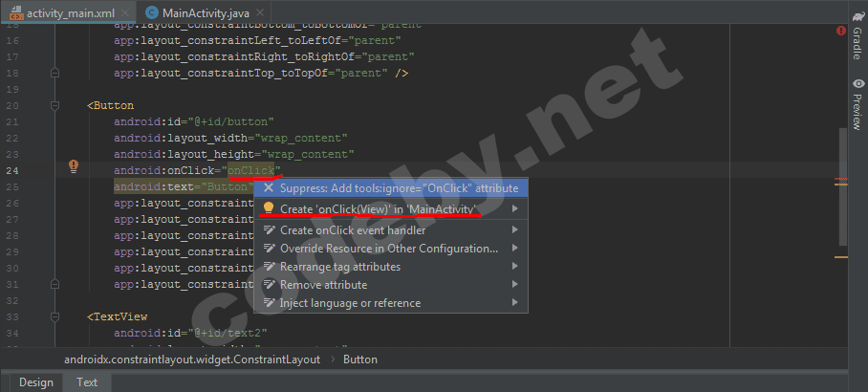Click line number 24 in the gutter

12,170
